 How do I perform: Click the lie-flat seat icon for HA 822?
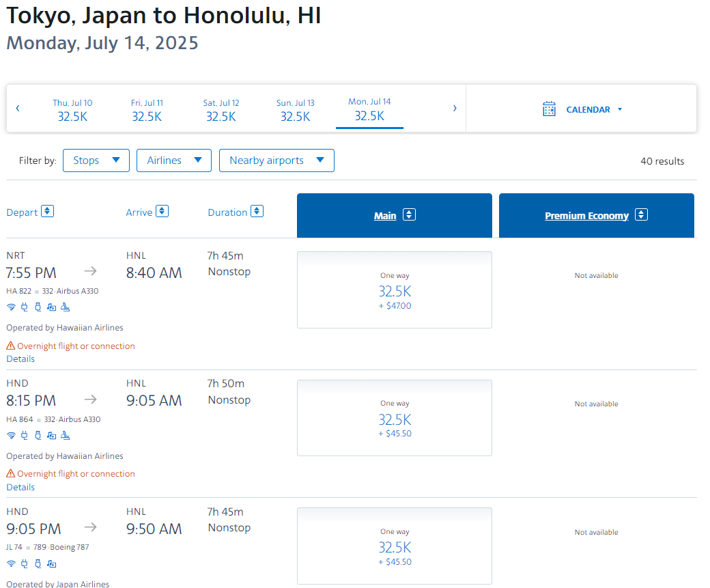[66, 307]
